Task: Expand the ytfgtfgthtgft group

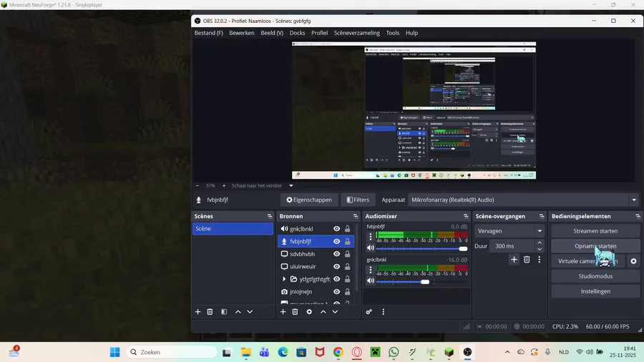Action: (284, 279)
